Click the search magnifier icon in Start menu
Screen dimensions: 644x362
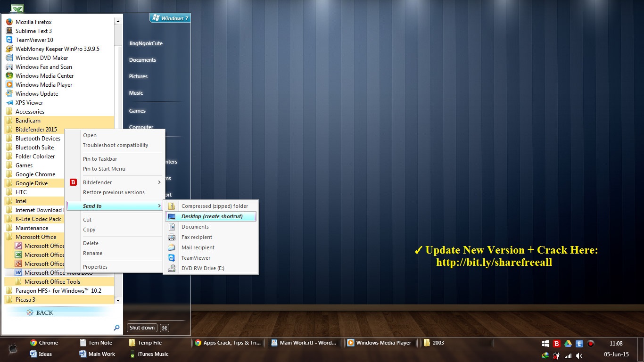click(116, 328)
